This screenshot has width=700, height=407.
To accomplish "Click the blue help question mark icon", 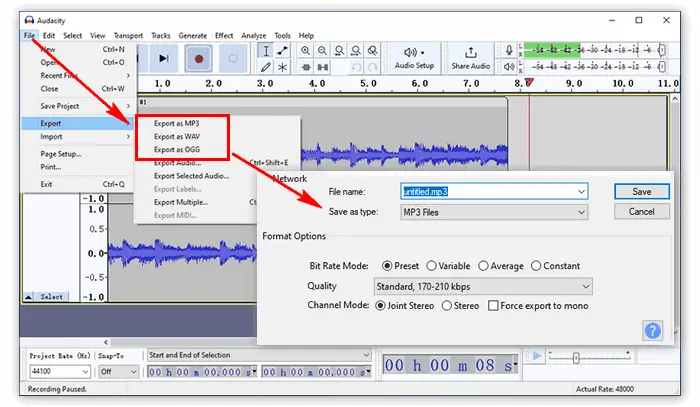I will tap(652, 331).
